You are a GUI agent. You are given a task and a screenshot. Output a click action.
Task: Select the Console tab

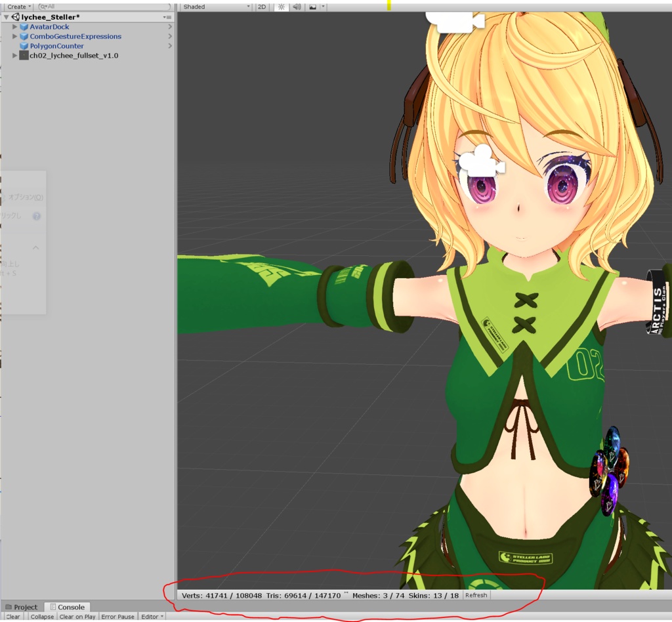[70, 607]
